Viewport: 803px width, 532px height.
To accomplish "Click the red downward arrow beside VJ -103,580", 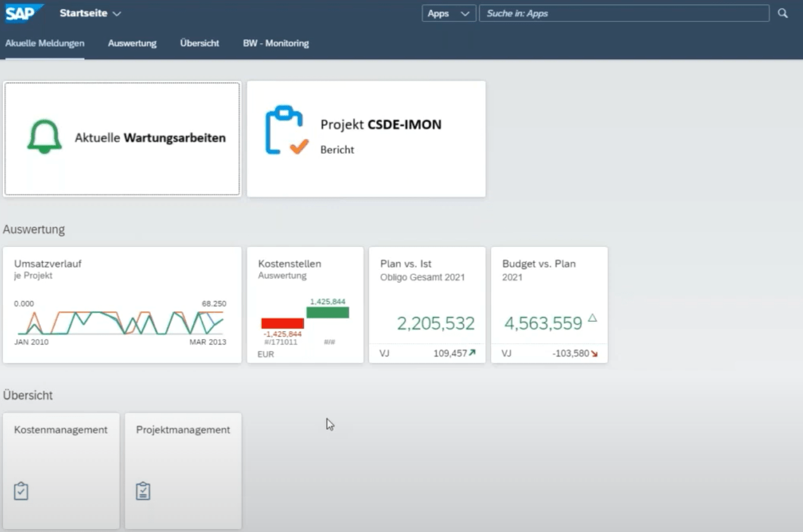I will pyautogui.click(x=595, y=353).
